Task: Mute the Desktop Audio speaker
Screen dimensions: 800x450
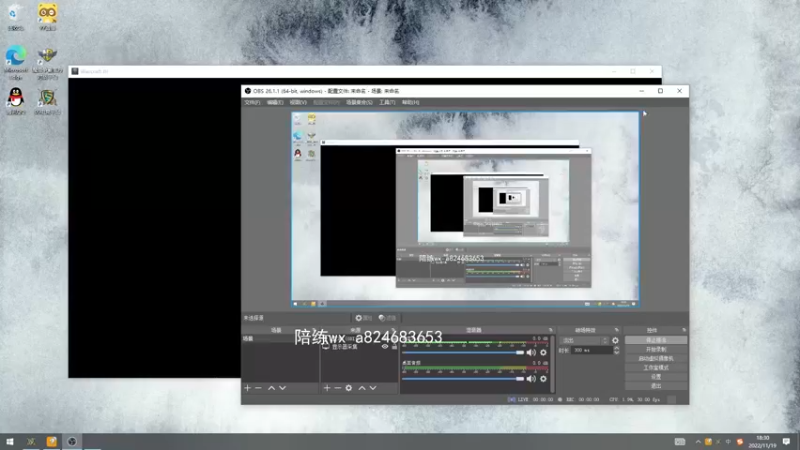Action: [x=532, y=379]
